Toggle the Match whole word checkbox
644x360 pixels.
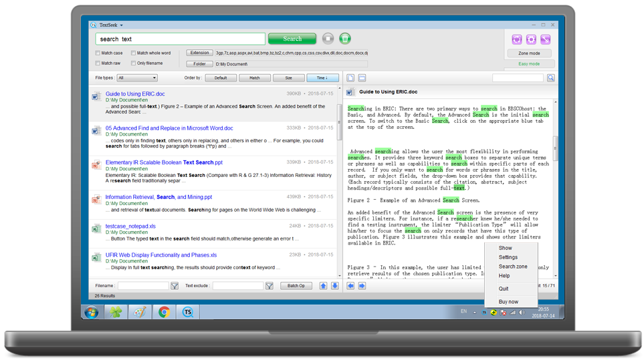134,53
